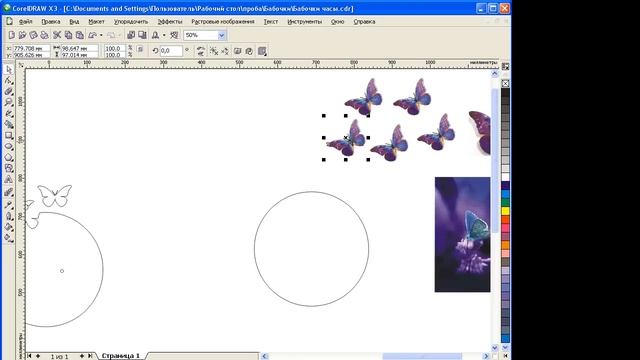Select the Interactive Blend tool
This screenshot has width=640, height=360.
pyautogui.click(x=9, y=192)
